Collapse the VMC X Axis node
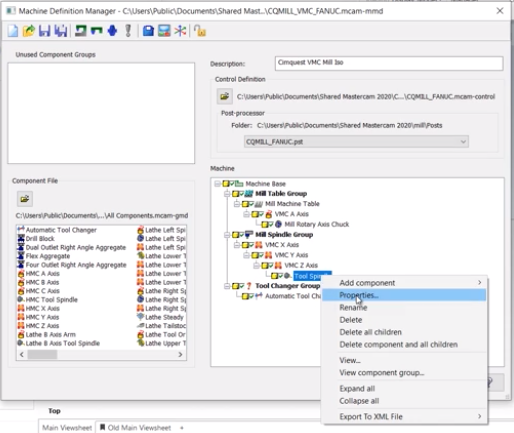Viewport: 514px width, 433px height. [x=237, y=245]
